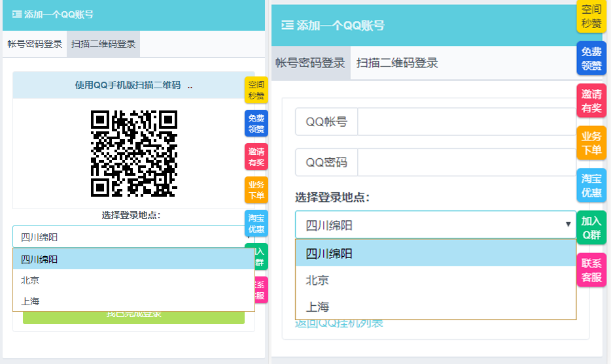
Task: Click right 加入Q群 green side button
Action: pyautogui.click(x=591, y=227)
